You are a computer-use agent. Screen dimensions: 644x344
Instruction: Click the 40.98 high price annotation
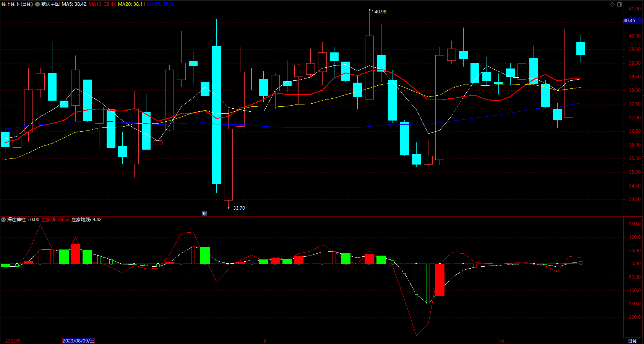(380, 12)
